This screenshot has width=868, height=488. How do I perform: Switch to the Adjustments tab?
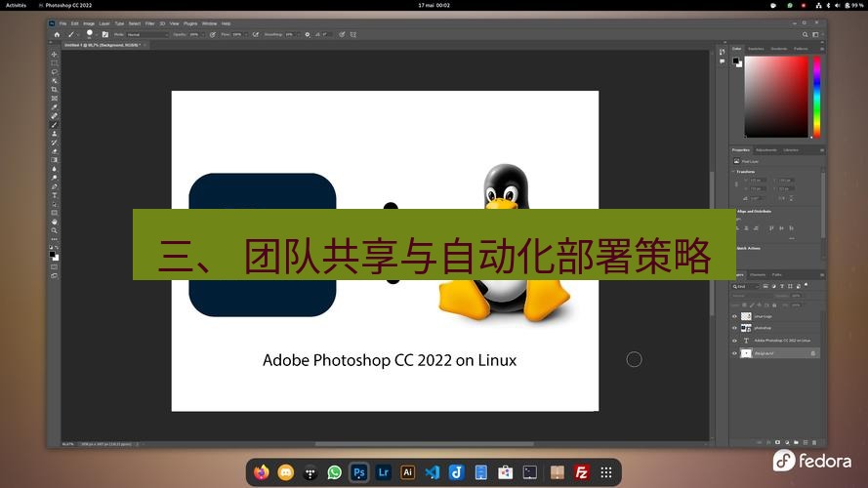(x=766, y=150)
